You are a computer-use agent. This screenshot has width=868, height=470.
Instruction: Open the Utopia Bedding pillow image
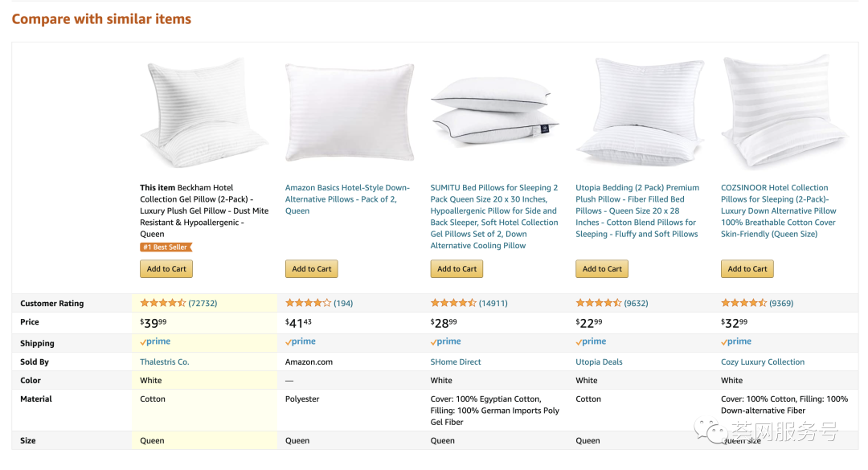pos(640,112)
